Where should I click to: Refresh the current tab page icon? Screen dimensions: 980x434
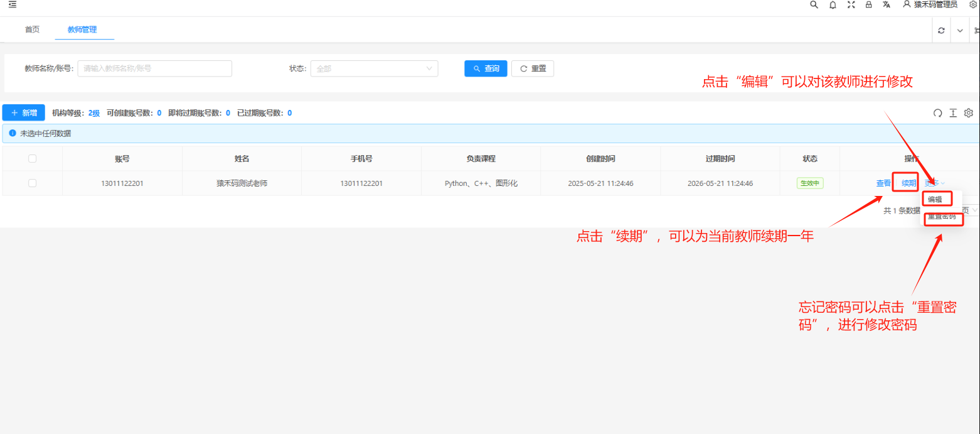(x=941, y=30)
